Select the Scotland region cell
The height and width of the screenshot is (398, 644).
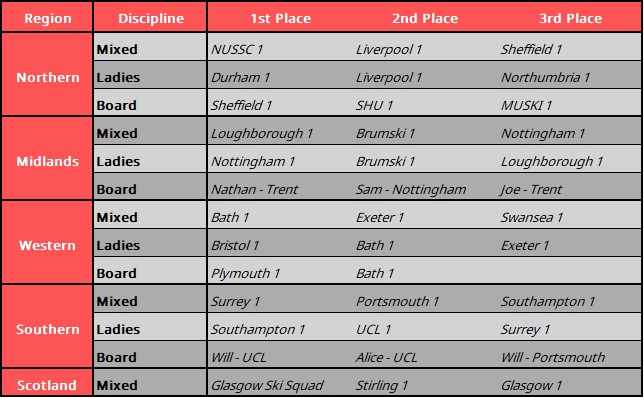click(x=47, y=384)
